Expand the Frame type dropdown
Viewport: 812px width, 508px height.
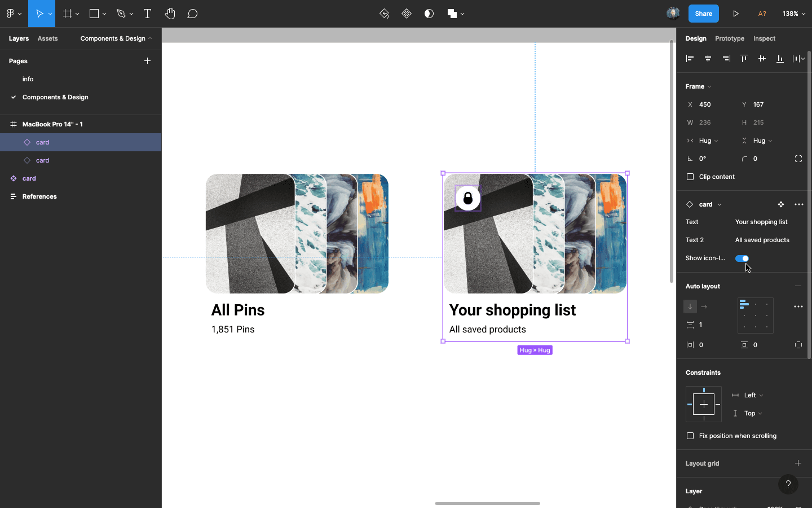coord(699,86)
